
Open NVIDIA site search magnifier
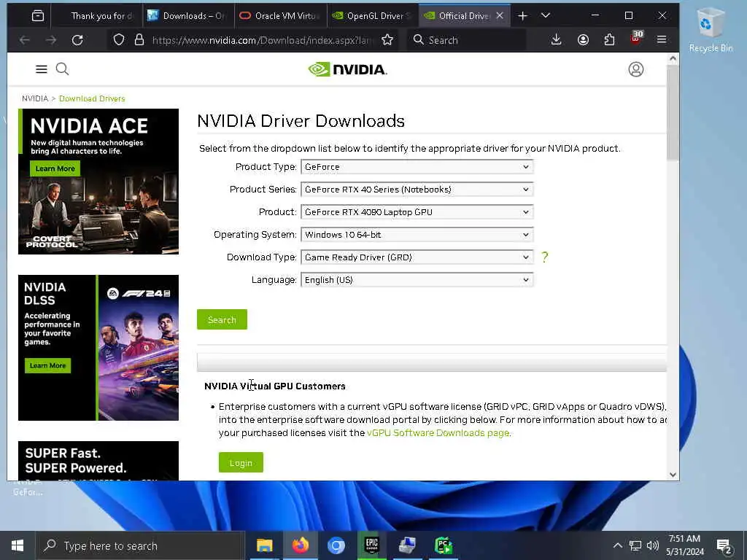pyautogui.click(x=63, y=69)
